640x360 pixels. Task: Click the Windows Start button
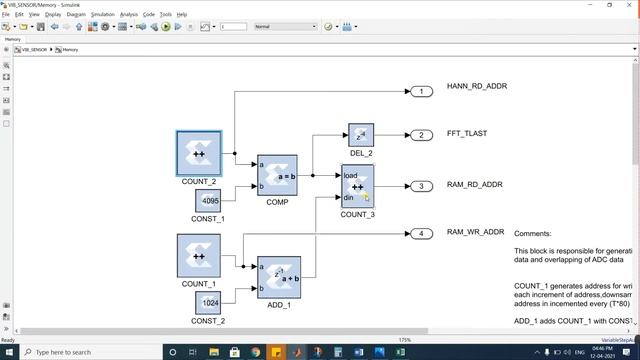(9, 352)
